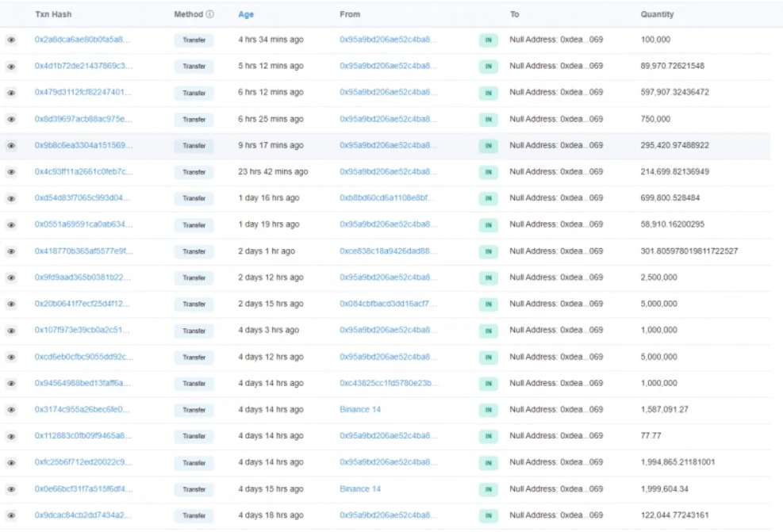The image size is (783, 532).
Task: Click the Method column help icon
Action: coord(209,14)
